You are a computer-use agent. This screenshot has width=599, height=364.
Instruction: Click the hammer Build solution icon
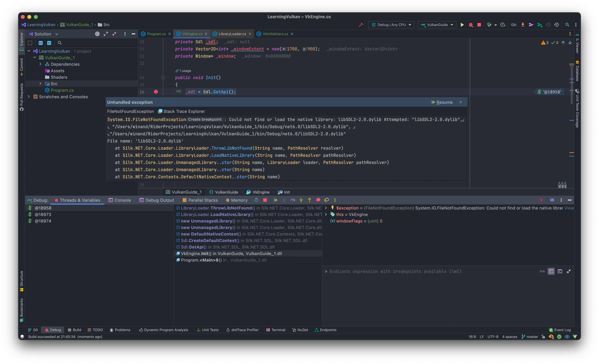pyautogui.click(x=361, y=25)
